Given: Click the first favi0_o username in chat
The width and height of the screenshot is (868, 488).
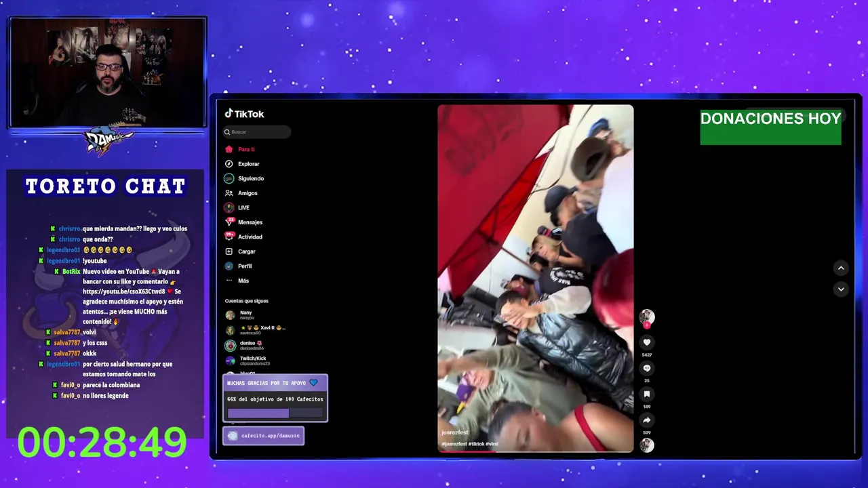Looking at the screenshot, I should [x=71, y=385].
